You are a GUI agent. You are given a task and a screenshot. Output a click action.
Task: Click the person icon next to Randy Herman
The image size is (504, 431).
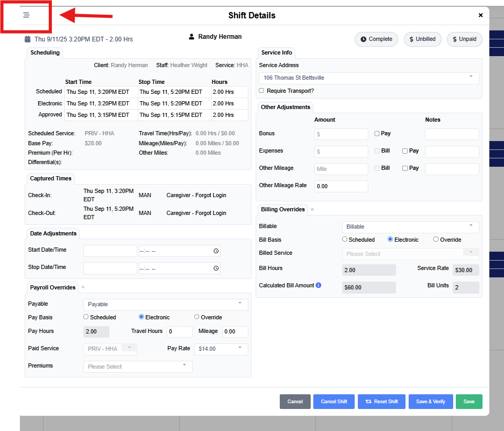pos(191,37)
